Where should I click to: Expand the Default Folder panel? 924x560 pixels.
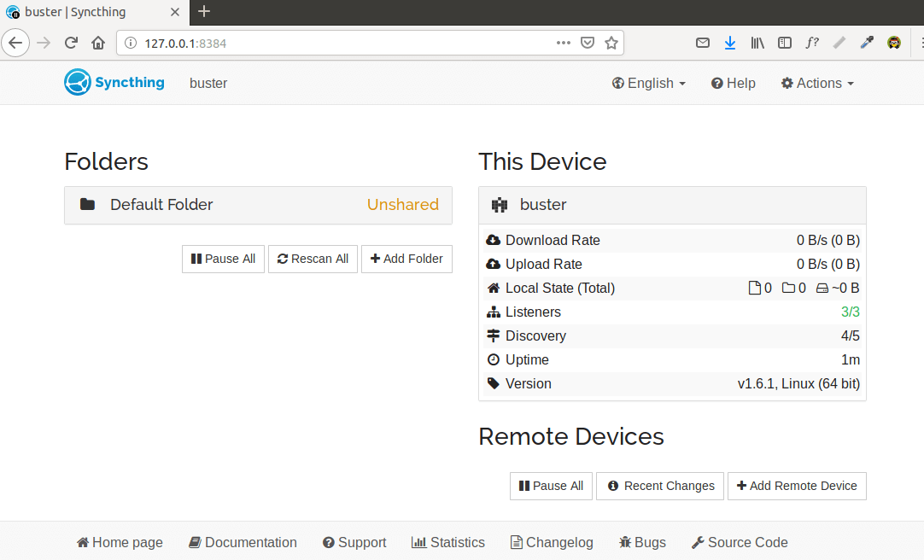coord(258,205)
